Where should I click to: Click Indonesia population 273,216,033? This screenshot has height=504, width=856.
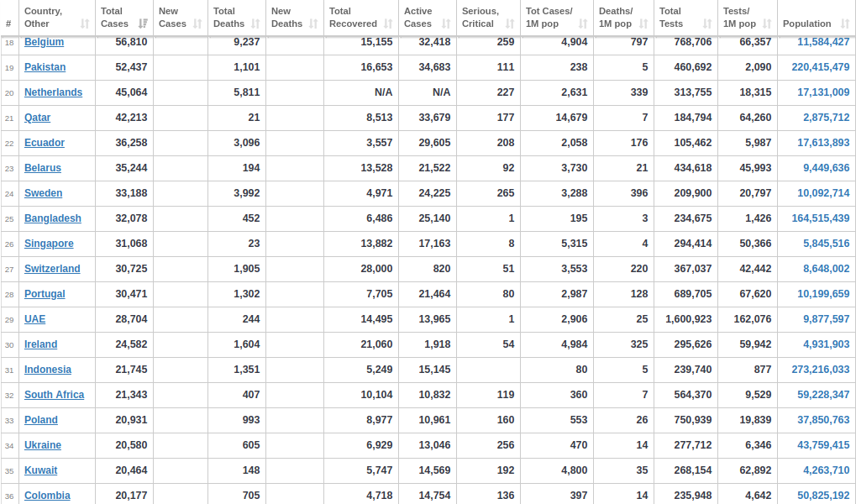coord(821,369)
